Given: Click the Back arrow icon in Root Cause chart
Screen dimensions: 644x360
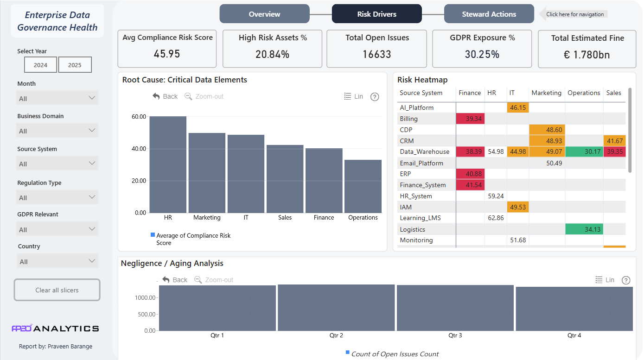Looking at the screenshot, I should 156,96.
